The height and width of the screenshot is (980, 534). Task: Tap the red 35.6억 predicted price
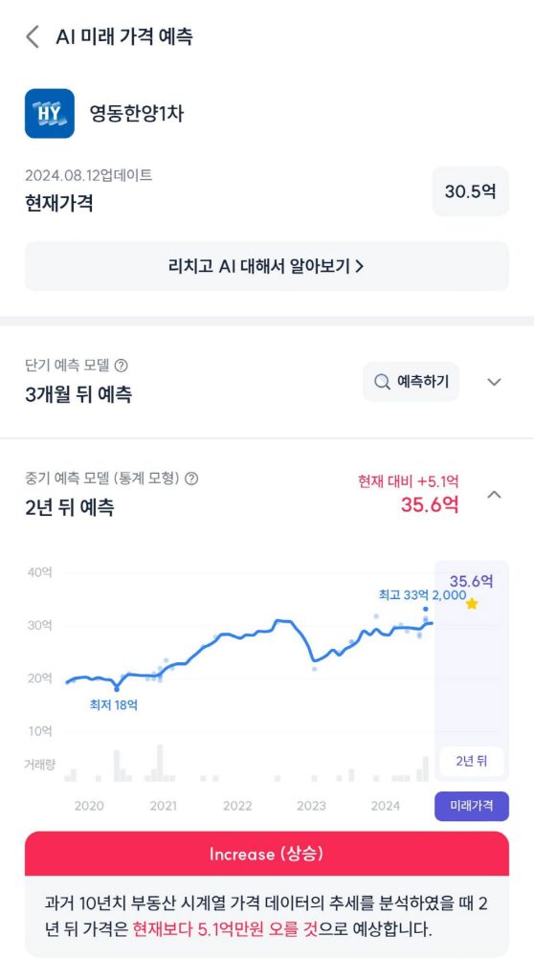point(430,504)
